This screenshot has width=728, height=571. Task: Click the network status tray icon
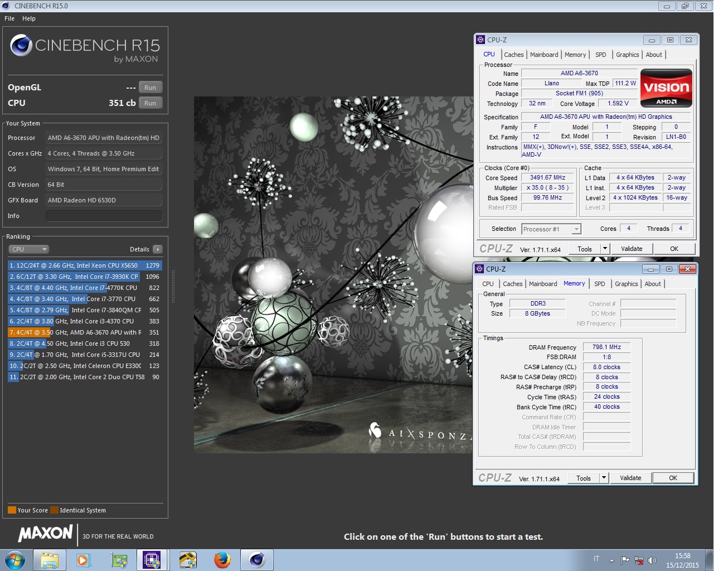point(639,560)
